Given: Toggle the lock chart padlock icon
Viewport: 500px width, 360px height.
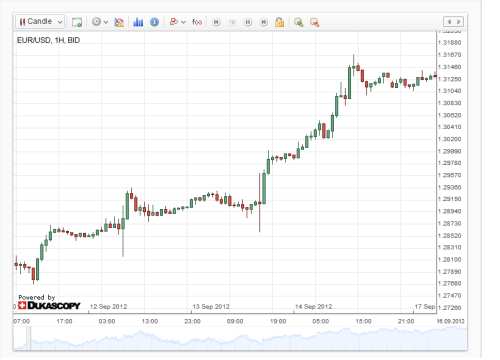Looking at the screenshot, I should click(x=279, y=22).
